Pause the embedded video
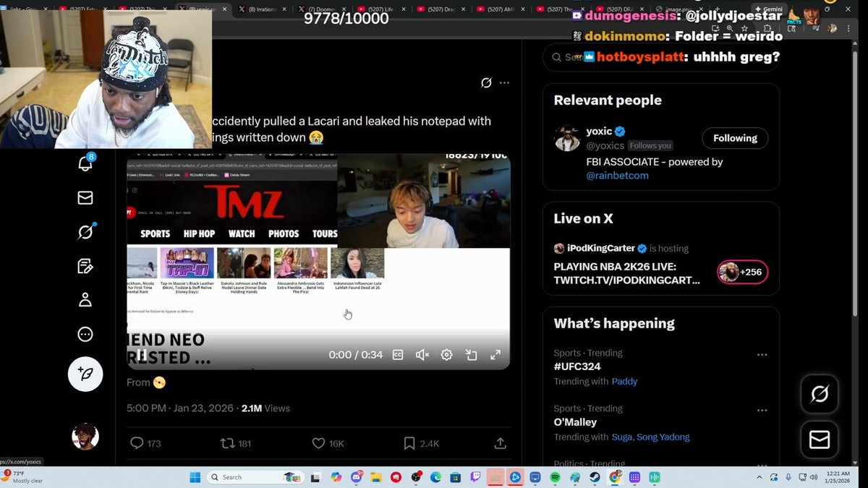Image resolution: width=868 pixels, height=488 pixels. 142,355
